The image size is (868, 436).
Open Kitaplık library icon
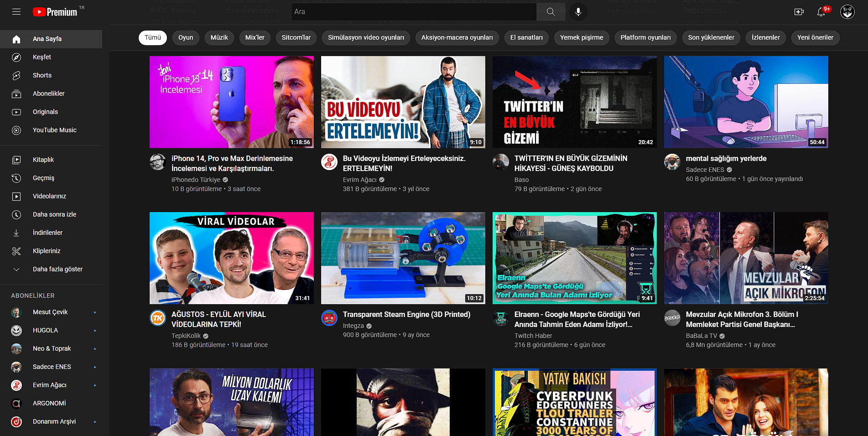[x=16, y=160]
